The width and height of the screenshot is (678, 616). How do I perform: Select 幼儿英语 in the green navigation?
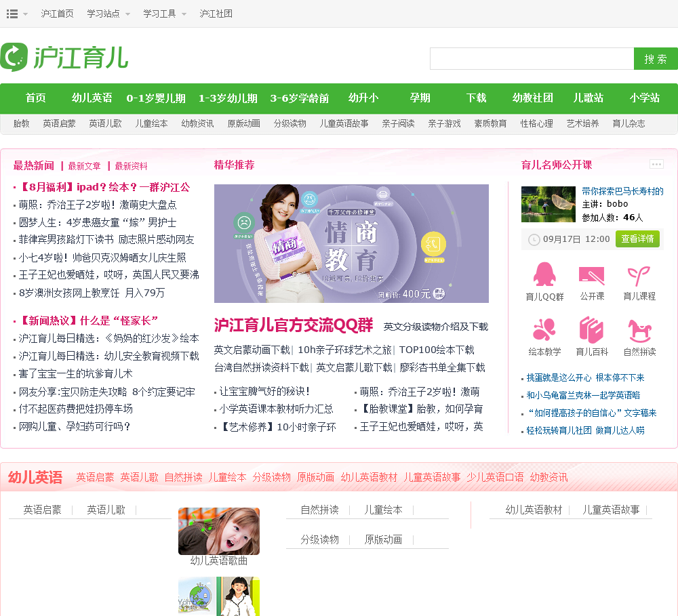(x=92, y=98)
